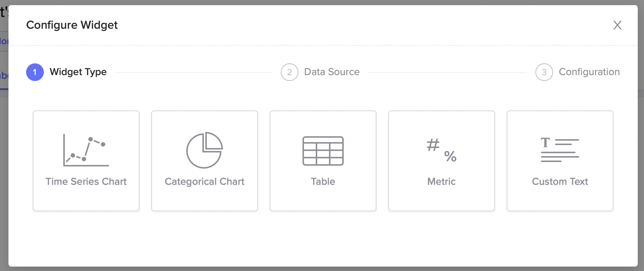The image size is (644, 271).
Task: Pick the Table grid icon
Action: tap(323, 151)
